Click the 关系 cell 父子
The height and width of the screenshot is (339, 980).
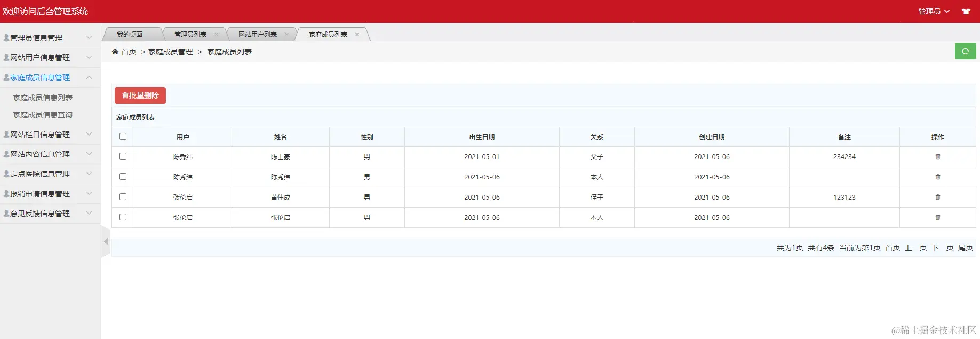(597, 157)
